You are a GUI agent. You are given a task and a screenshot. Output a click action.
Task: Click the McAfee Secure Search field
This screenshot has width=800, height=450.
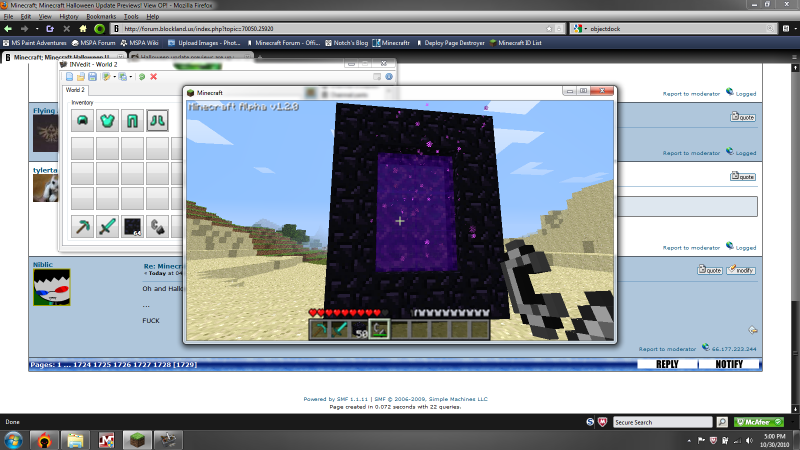(x=662, y=422)
